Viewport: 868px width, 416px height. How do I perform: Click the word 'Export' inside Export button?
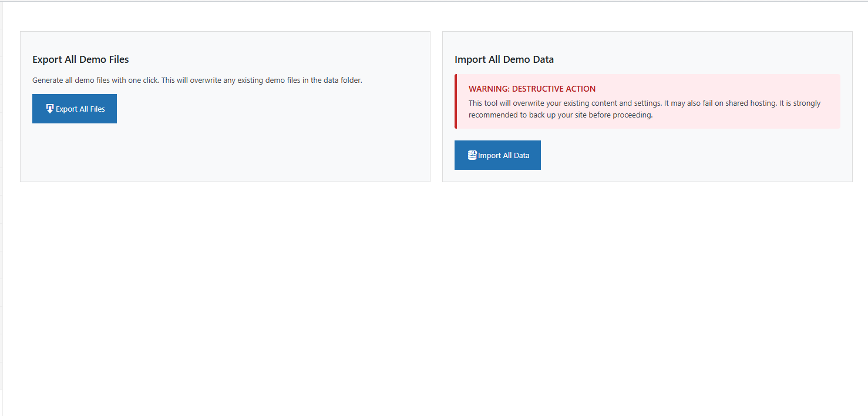coord(67,109)
